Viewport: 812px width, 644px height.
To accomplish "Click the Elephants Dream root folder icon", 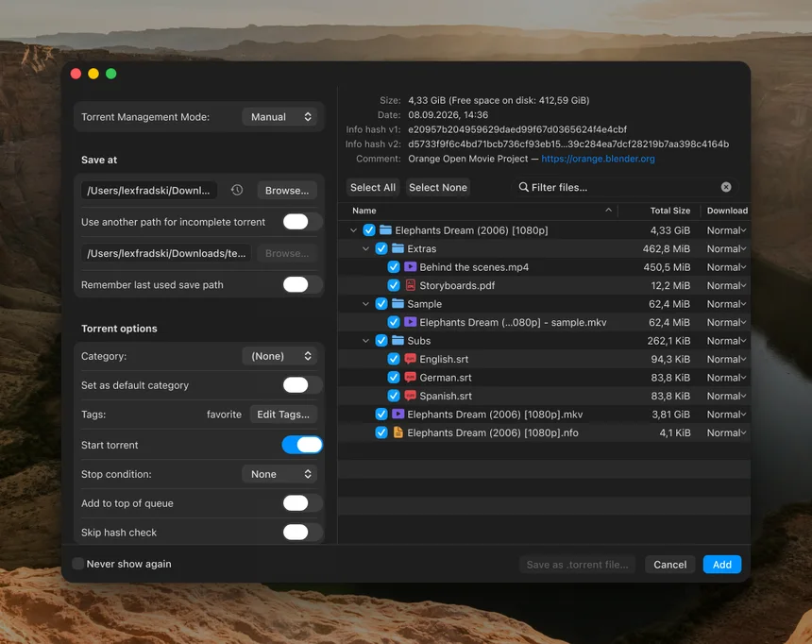I will point(385,230).
